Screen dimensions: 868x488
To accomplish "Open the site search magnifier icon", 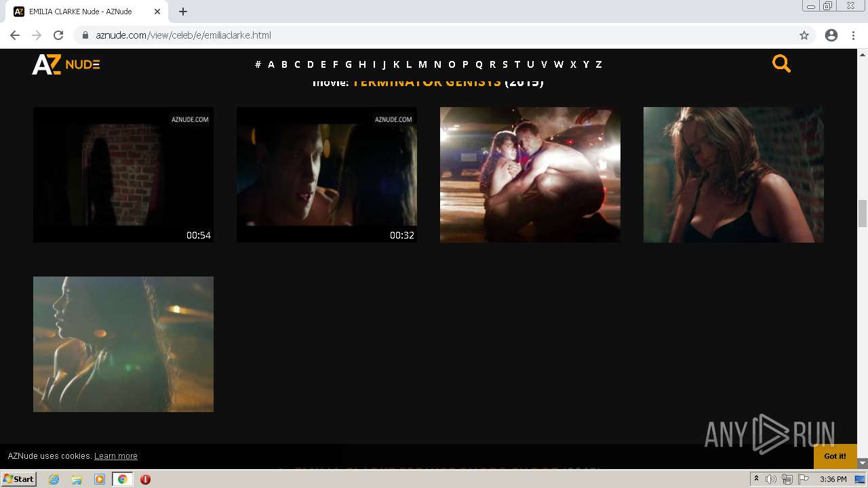I will [781, 64].
